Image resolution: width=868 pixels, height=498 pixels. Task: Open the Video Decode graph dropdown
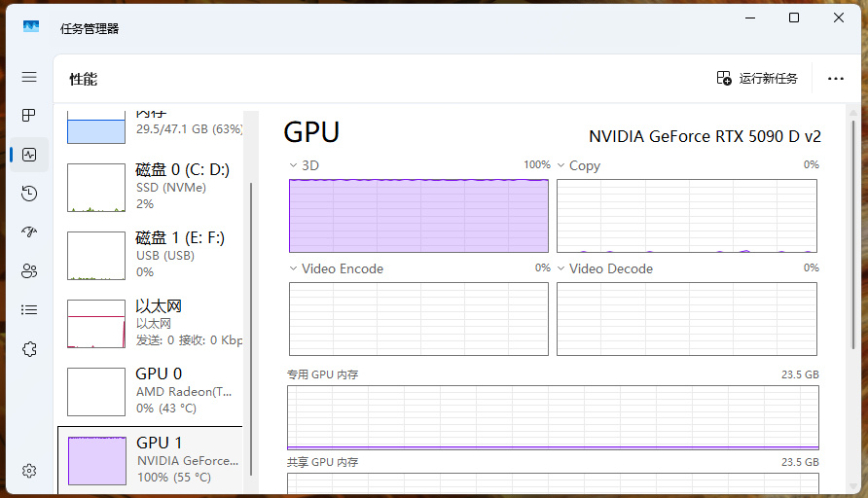[x=561, y=268]
